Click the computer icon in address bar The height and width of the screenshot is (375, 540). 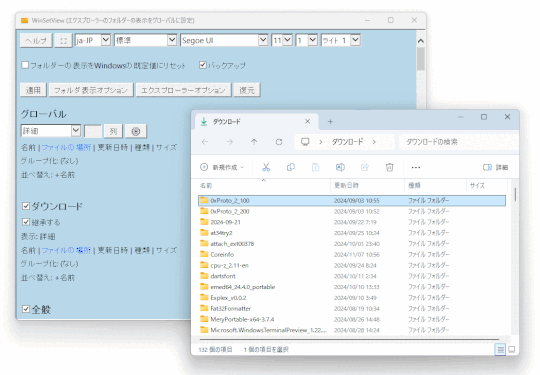(x=305, y=142)
